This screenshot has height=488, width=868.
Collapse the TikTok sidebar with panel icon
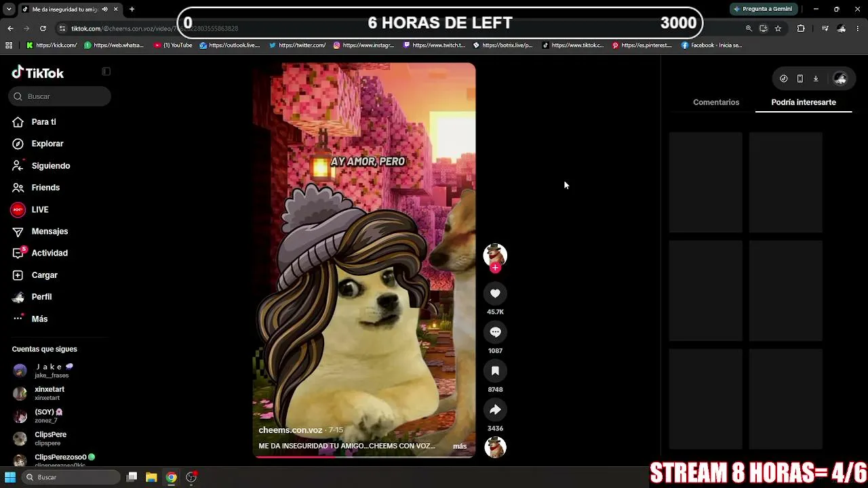pyautogui.click(x=106, y=72)
